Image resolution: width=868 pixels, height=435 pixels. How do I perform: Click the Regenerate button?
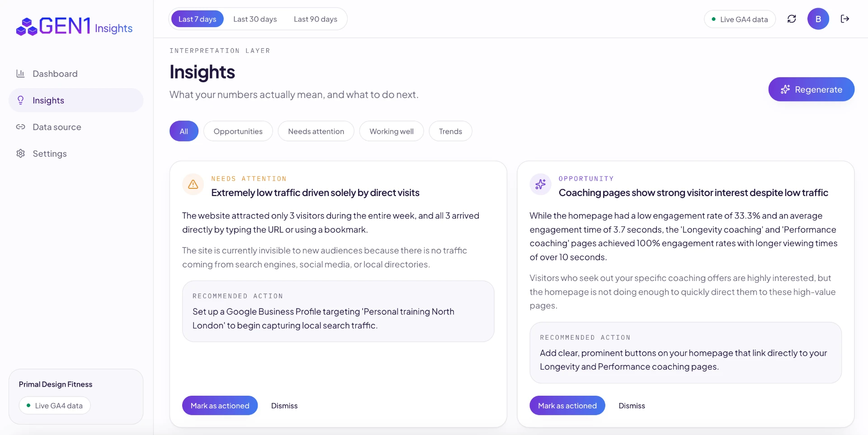811,89
